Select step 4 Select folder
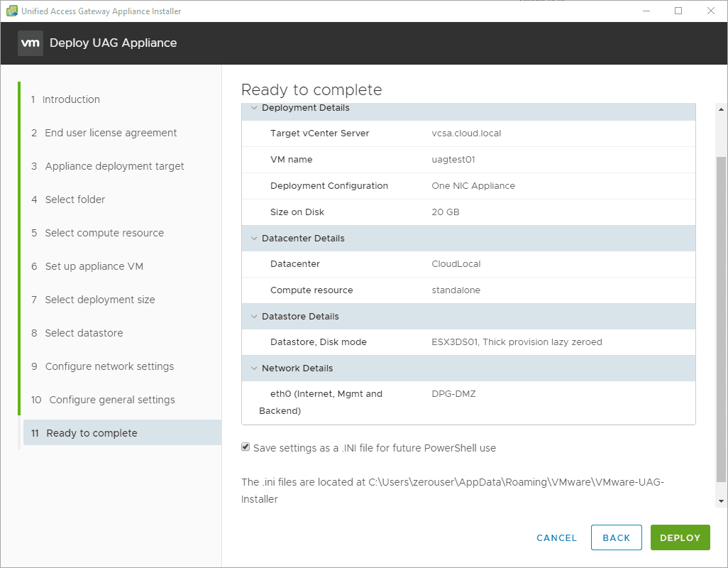The image size is (728, 568). pyautogui.click(x=75, y=200)
